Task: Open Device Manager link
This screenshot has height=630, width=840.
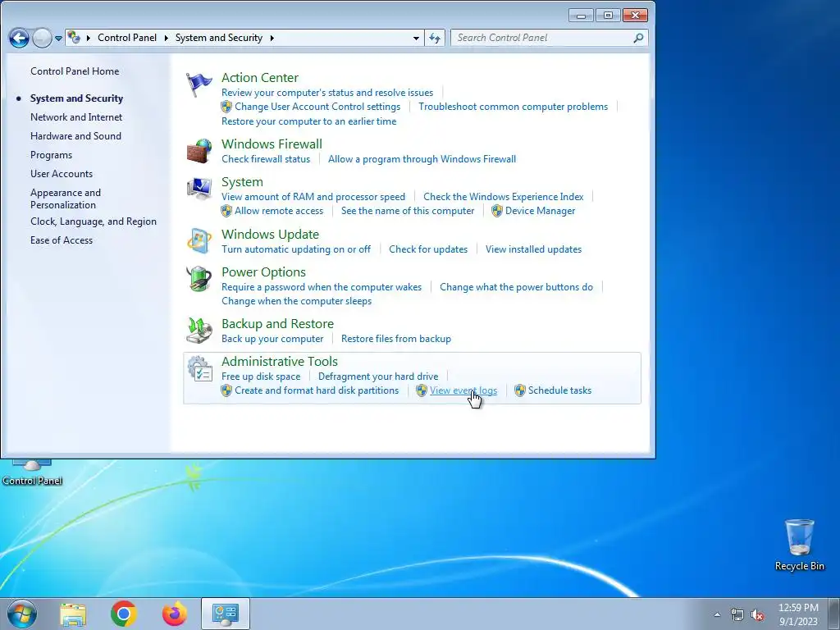Action: [540, 211]
